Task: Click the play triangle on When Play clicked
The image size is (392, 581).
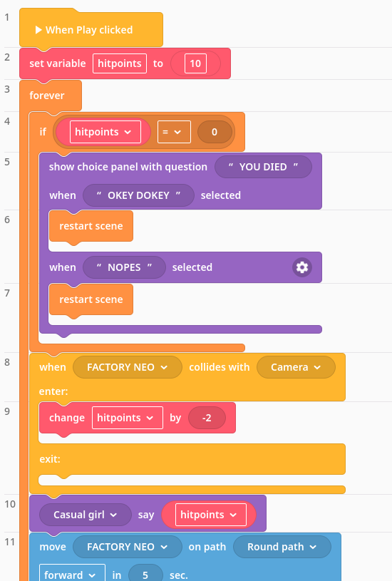Action: click(38, 30)
